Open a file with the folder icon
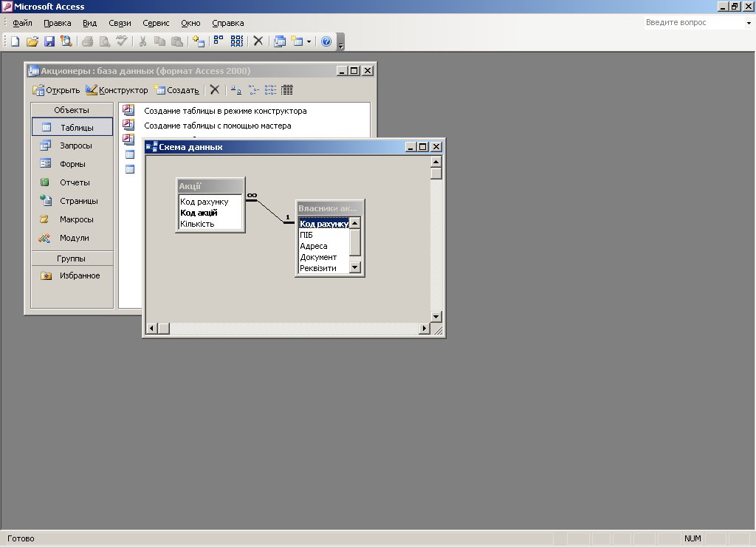This screenshot has width=756, height=548. pos(32,41)
